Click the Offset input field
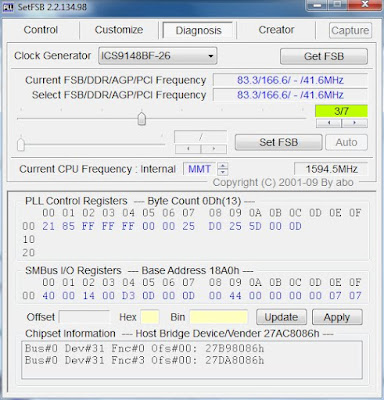 (x=84, y=317)
